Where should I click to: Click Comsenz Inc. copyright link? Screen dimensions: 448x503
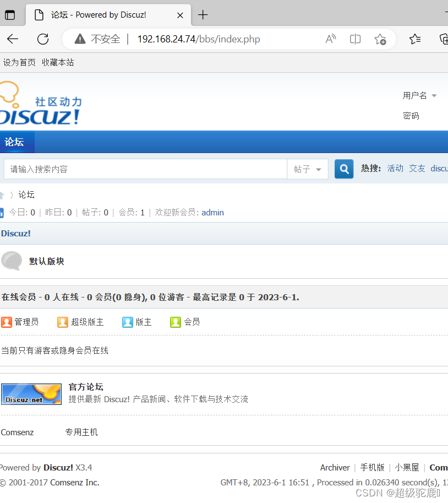click(75, 483)
